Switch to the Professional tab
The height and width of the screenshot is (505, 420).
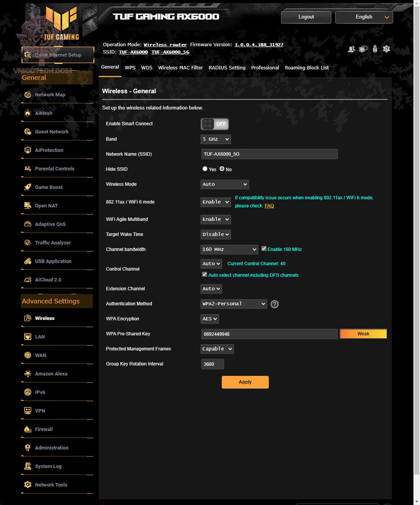click(265, 68)
